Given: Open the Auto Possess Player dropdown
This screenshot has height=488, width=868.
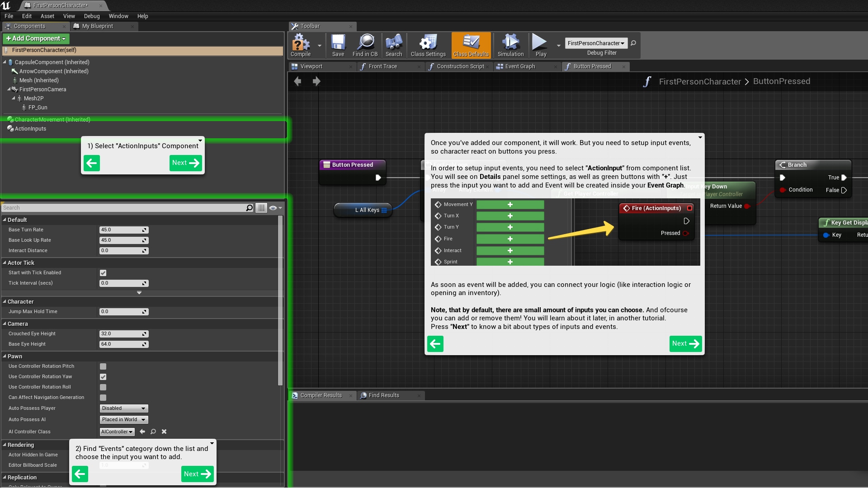Looking at the screenshot, I should tap(123, 408).
